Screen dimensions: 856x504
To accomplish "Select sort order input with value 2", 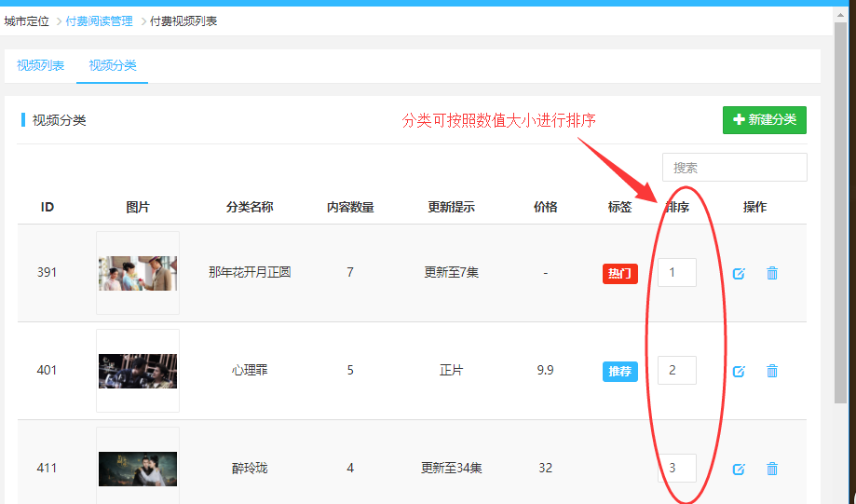I will 676,371.
